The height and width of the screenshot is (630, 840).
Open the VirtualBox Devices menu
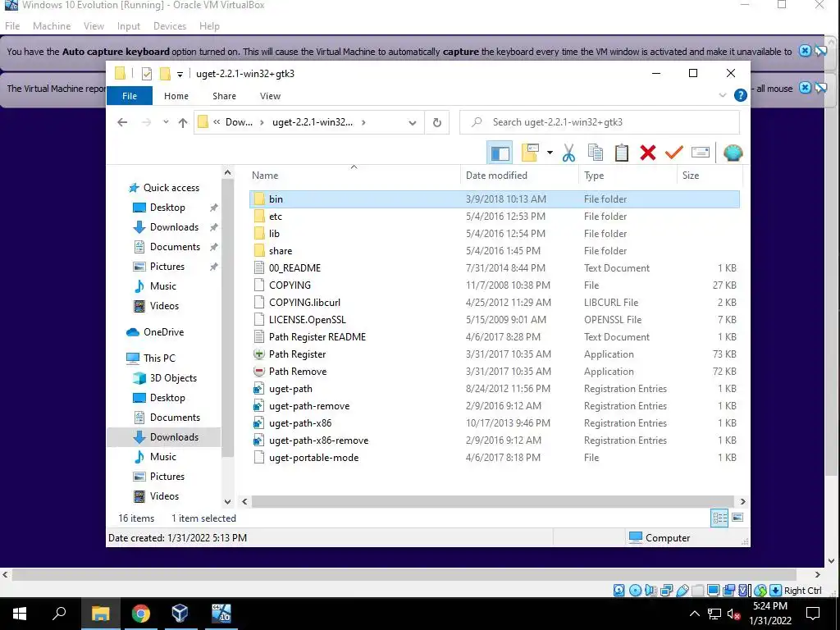pos(170,25)
